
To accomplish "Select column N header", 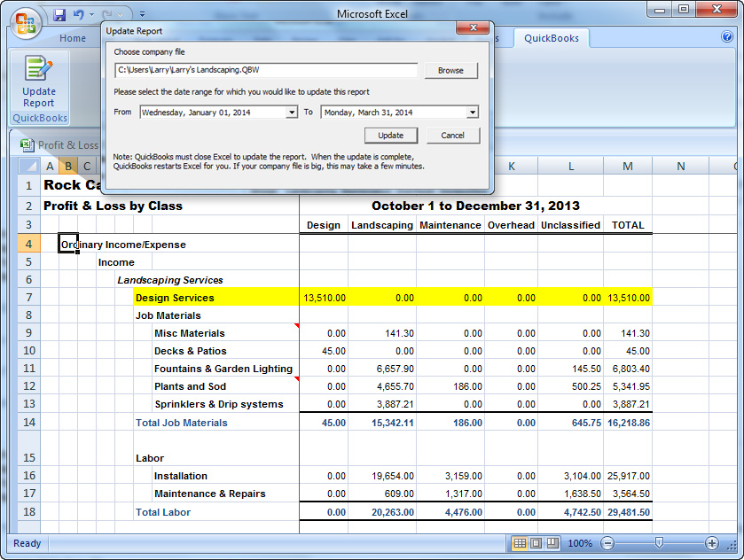I will (680, 167).
